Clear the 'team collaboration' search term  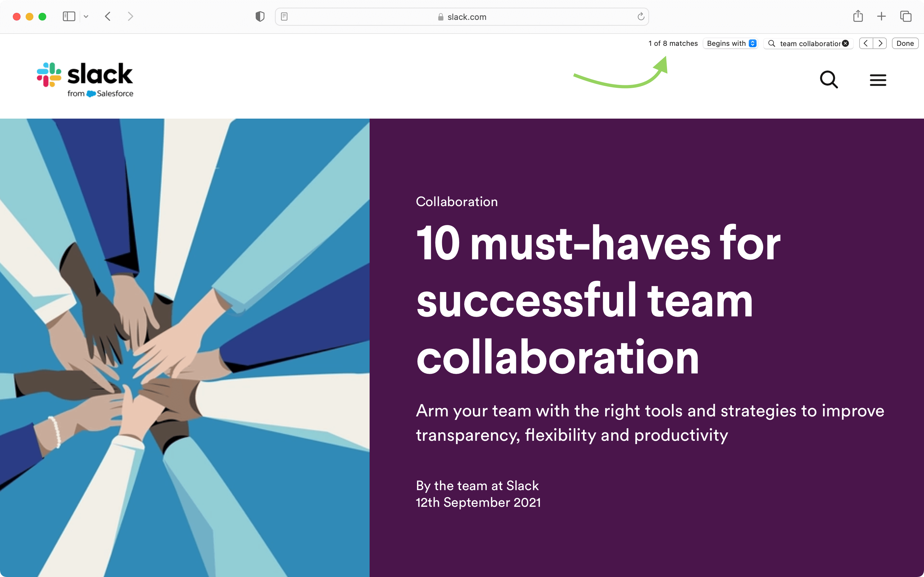click(846, 43)
